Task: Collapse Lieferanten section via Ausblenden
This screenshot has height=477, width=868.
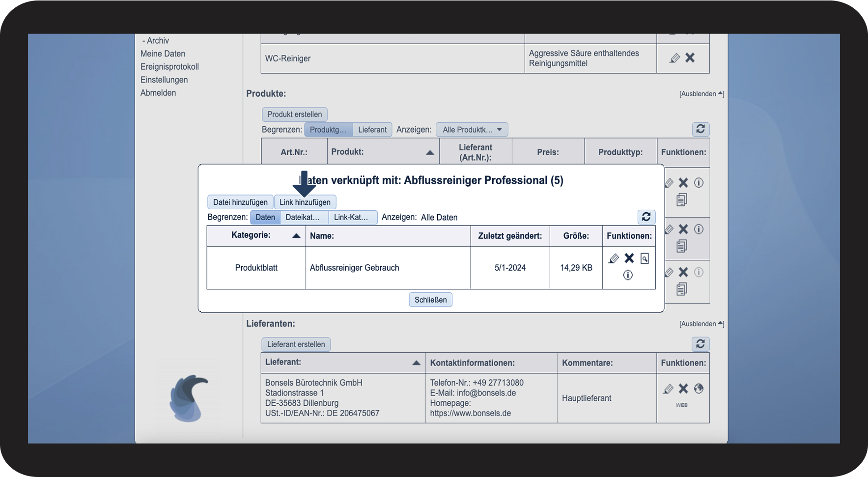Action: [x=701, y=324]
